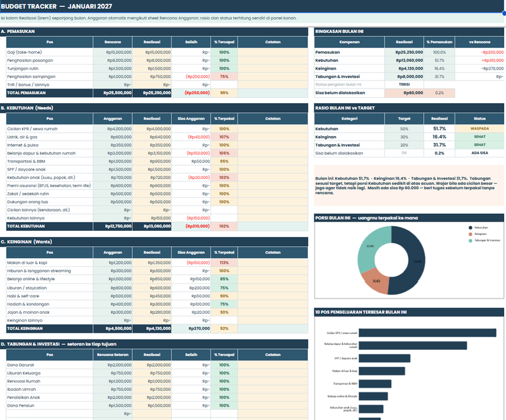Select the "102%" total kebutuhan cell
The image size is (506, 420).
(x=224, y=226)
